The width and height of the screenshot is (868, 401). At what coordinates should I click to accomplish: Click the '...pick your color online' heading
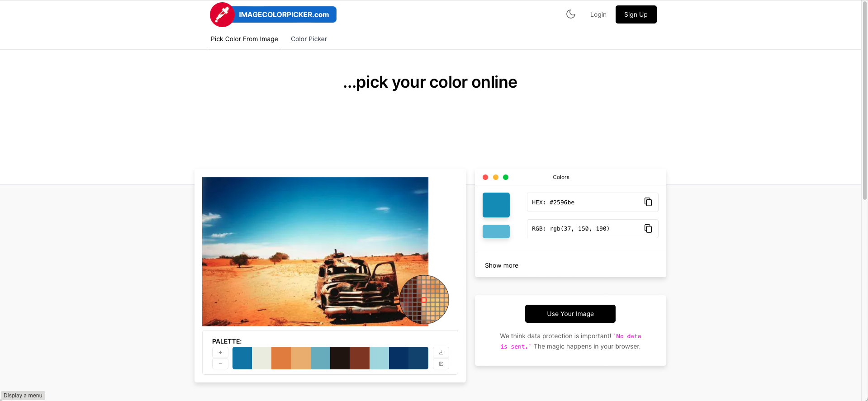(430, 82)
